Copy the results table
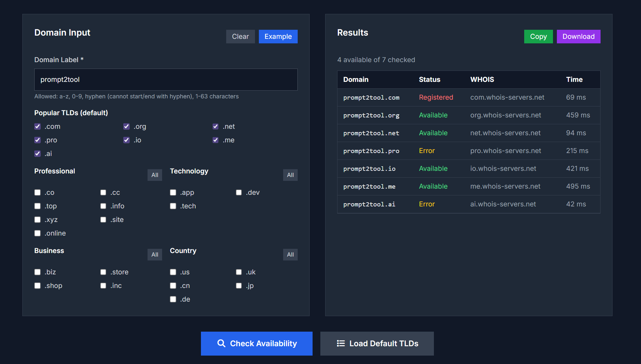Screen dimensions: 641x364 click(538, 37)
